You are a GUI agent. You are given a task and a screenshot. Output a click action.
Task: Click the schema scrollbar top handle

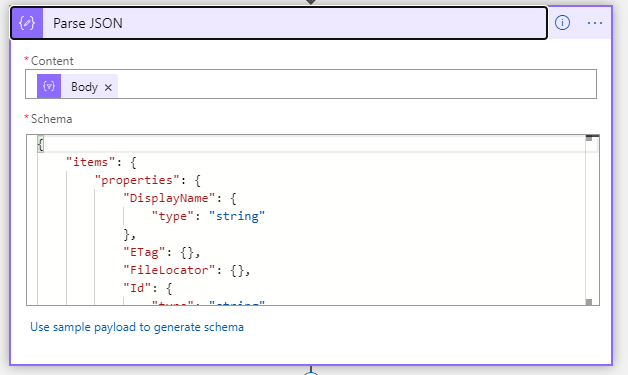tap(589, 138)
